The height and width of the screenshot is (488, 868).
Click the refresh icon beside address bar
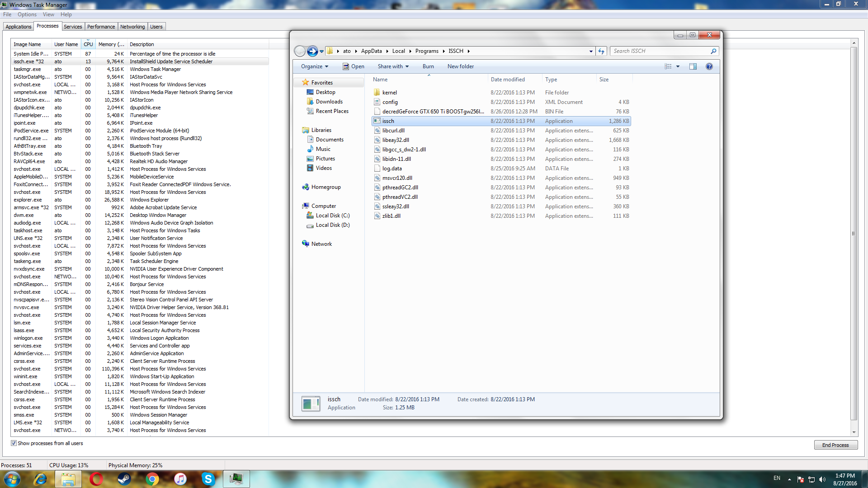coord(601,51)
